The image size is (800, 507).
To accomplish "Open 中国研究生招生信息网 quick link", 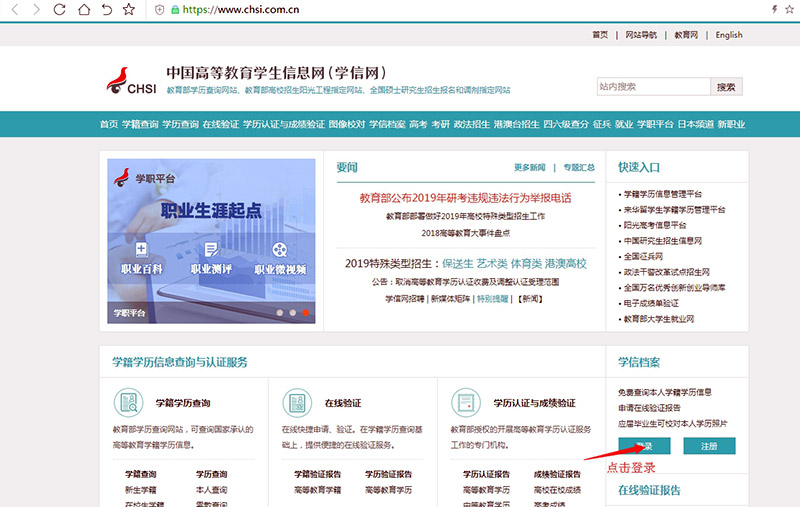I will tap(663, 241).
